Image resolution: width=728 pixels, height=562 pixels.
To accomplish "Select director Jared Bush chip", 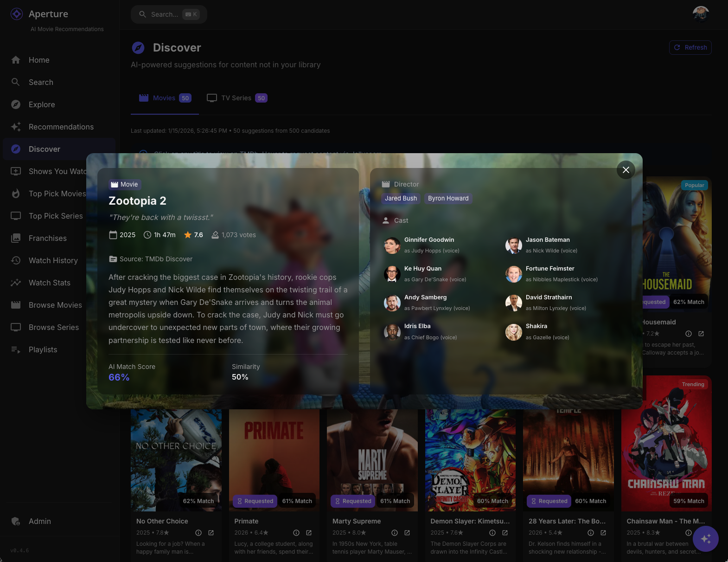I will point(401,198).
